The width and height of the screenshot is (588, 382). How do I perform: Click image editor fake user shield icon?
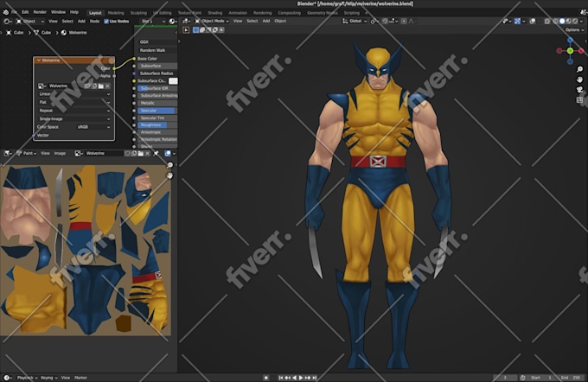pyautogui.click(x=127, y=153)
